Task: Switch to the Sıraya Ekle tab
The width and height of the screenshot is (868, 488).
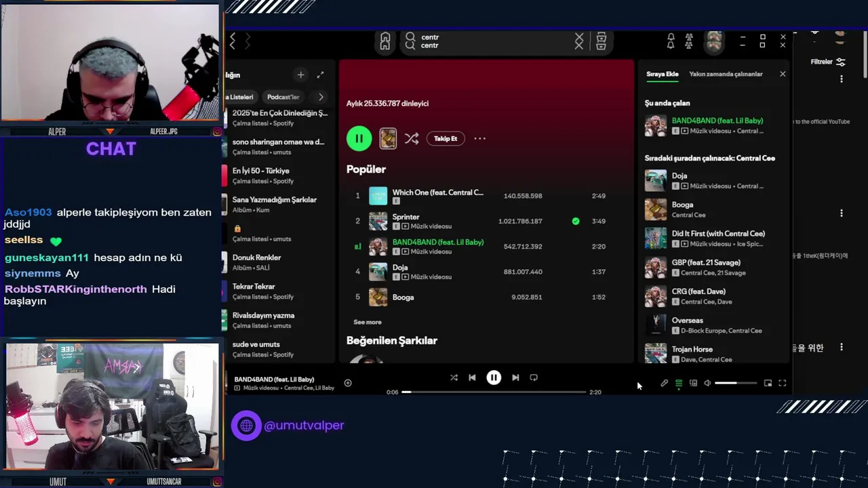Action: point(662,74)
